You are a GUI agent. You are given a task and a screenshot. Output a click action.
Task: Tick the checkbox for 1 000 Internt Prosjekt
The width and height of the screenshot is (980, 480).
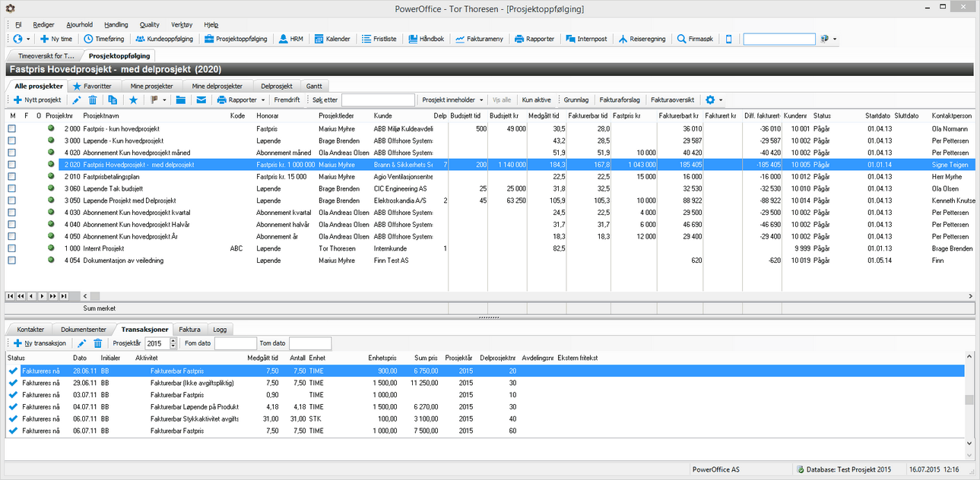11,248
